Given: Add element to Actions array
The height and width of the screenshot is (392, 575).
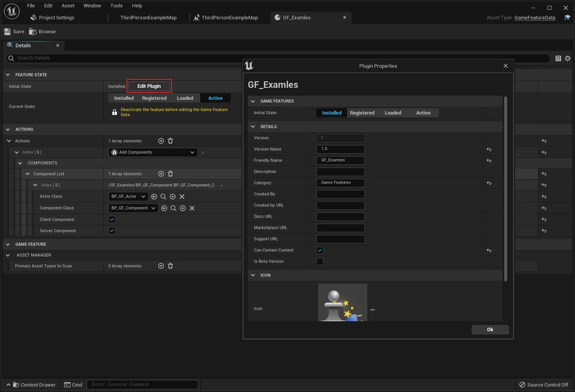Looking at the screenshot, I should pyautogui.click(x=161, y=141).
